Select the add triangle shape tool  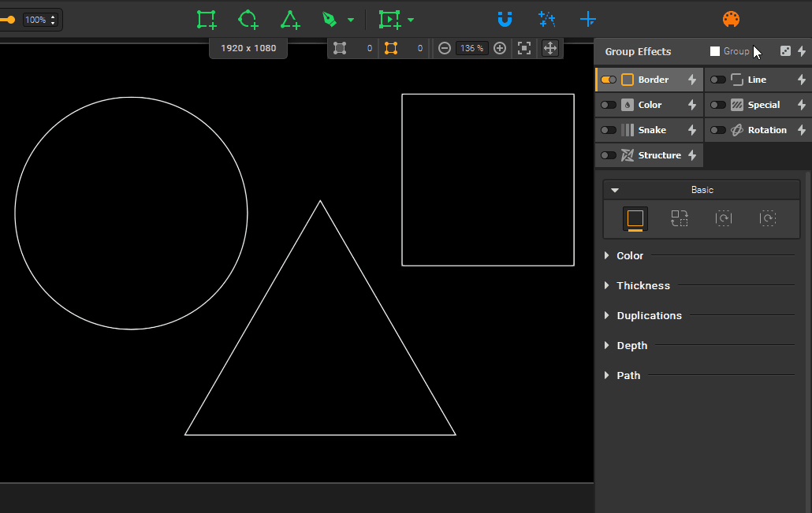click(290, 20)
